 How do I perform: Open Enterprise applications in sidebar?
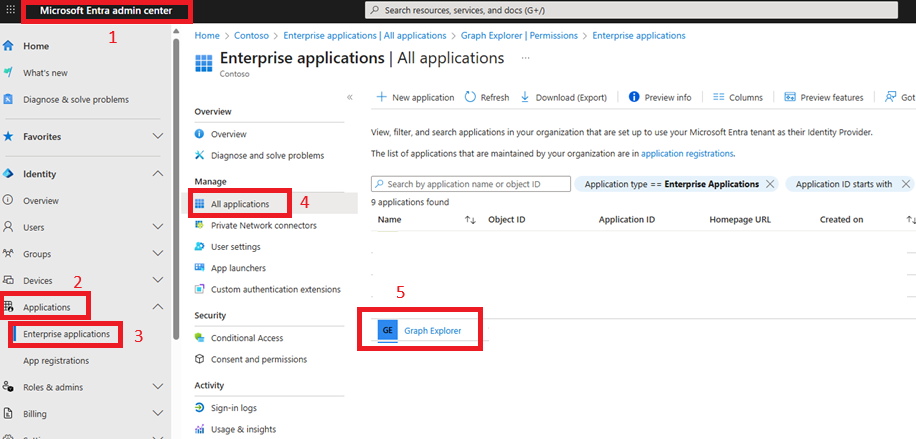coord(66,334)
